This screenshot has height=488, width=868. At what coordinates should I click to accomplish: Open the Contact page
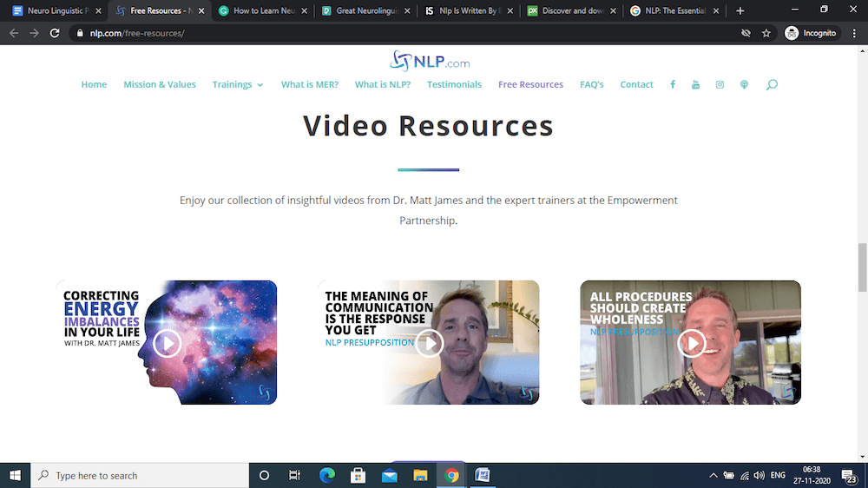[636, 84]
